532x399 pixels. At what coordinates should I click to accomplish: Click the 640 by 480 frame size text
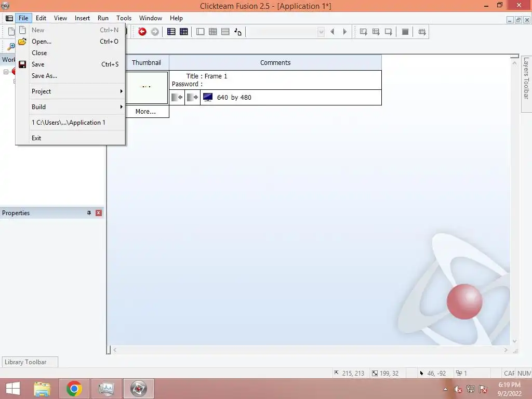234,98
